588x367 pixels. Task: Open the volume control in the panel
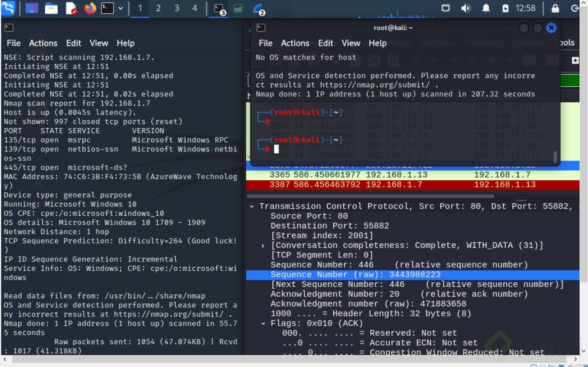click(x=466, y=8)
